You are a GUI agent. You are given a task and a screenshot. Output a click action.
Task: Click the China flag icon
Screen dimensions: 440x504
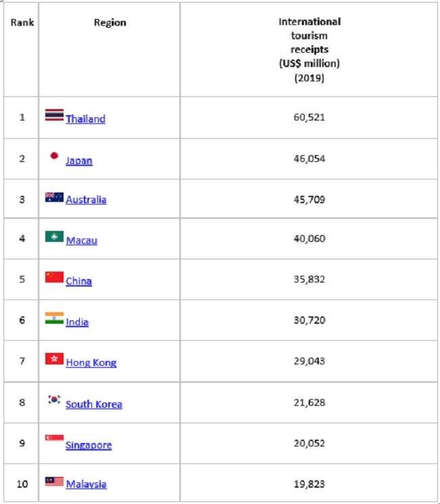pos(54,277)
